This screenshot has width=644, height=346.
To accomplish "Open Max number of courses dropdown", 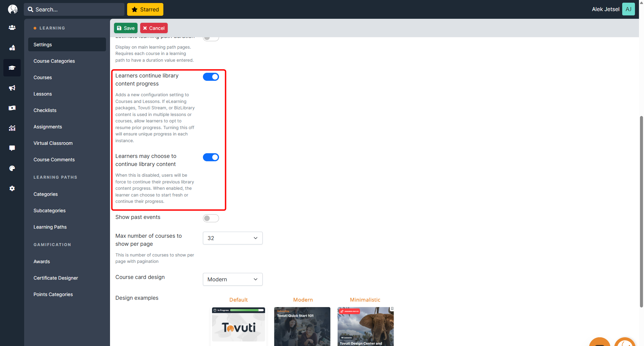I will 232,238.
